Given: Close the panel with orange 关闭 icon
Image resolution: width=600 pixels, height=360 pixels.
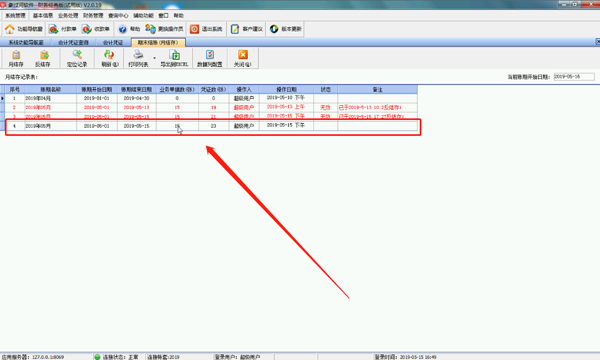Looking at the screenshot, I should (243, 55).
